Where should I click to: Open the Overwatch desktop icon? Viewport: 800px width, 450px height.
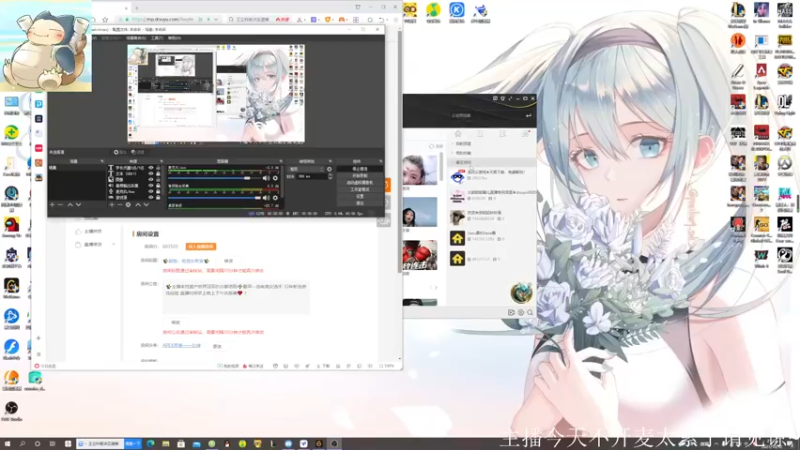point(785,166)
